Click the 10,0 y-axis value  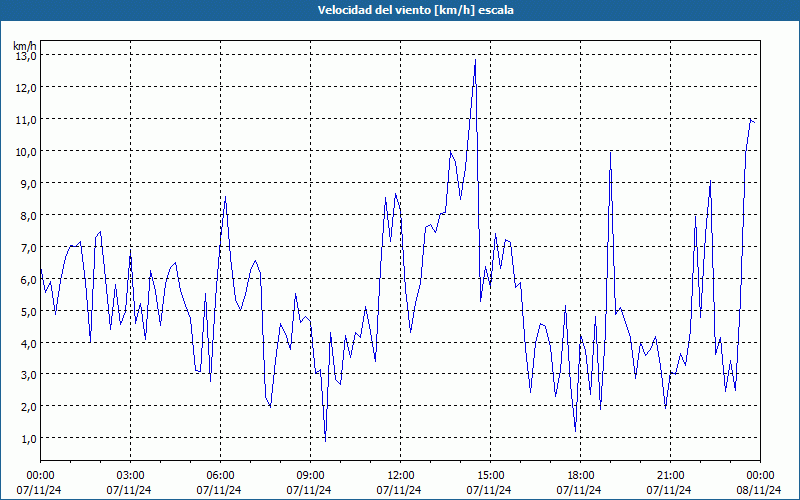[26, 152]
